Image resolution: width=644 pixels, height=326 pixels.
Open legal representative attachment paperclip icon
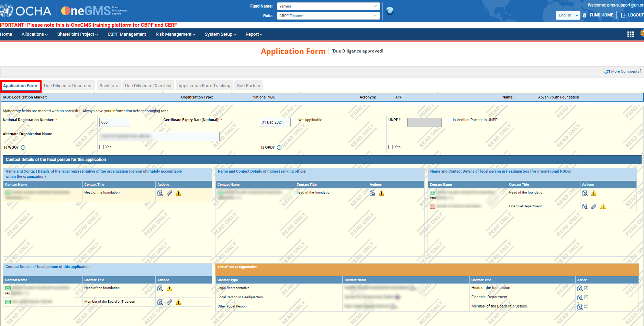169,193
